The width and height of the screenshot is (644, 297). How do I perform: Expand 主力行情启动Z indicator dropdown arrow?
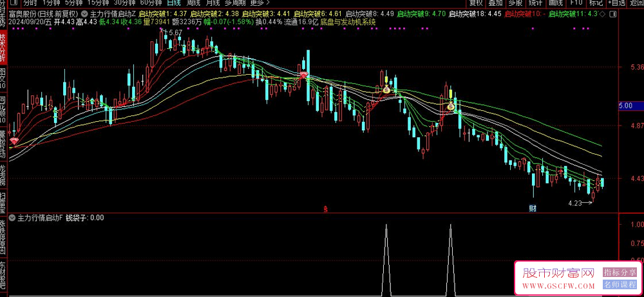tap(86, 14)
